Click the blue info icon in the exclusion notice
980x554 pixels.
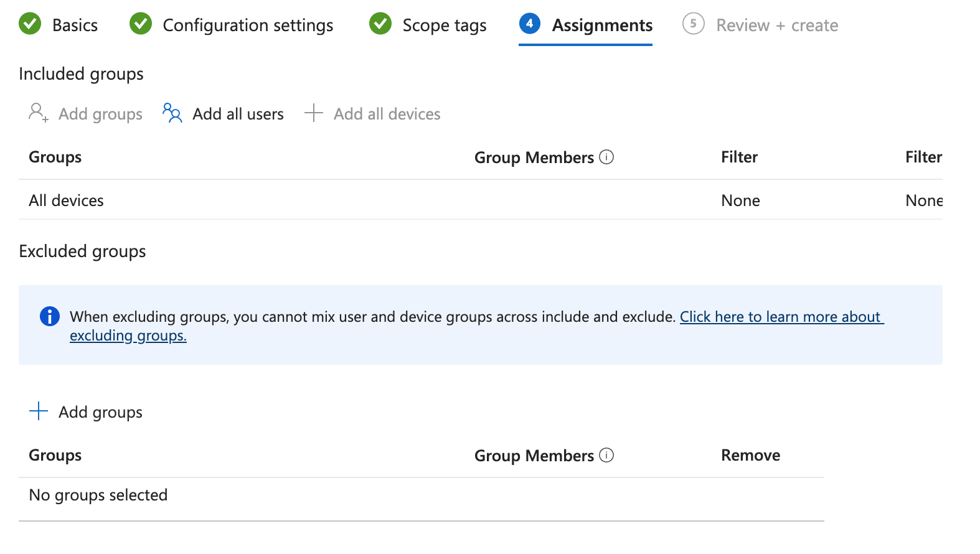[x=50, y=316]
